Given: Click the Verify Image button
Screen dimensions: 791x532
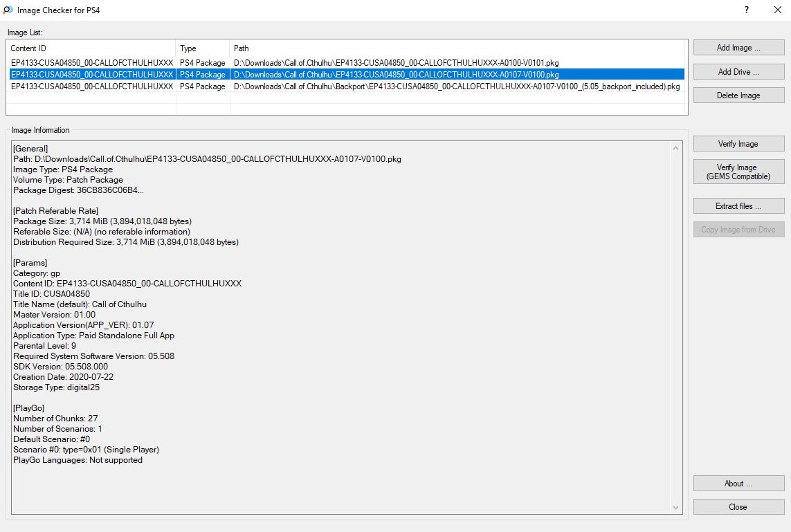Looking at the screenshot, I should [738, 144].
